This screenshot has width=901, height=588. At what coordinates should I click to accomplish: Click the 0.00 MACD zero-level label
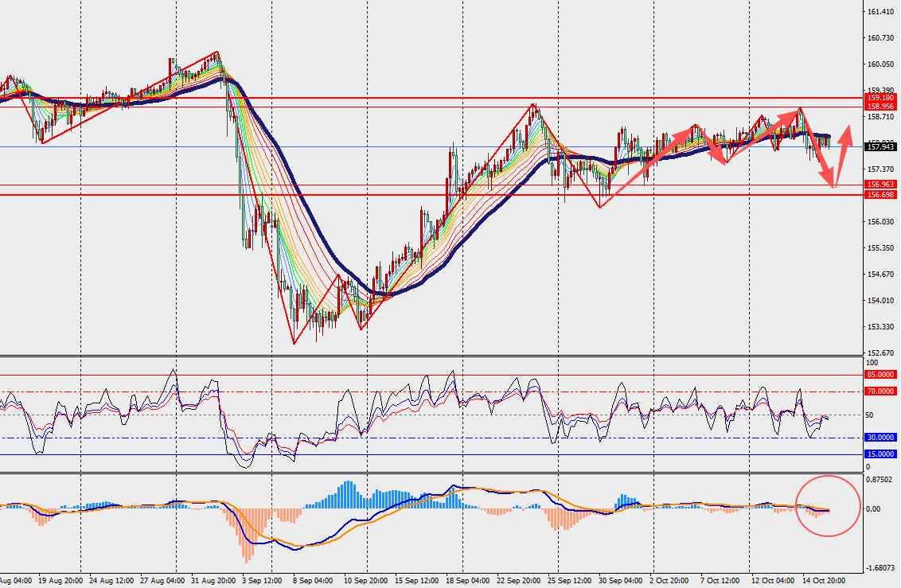[873, 508]
